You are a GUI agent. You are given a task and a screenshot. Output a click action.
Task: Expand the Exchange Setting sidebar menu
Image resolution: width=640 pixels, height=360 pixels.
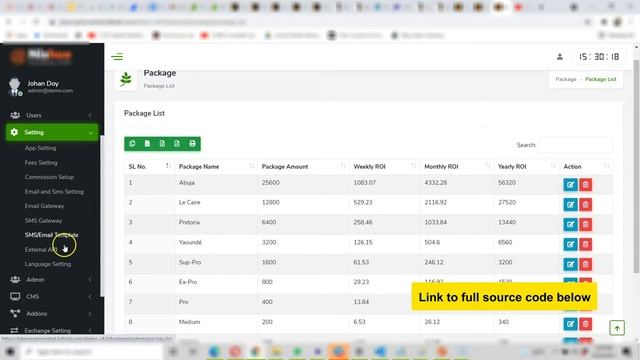[52, 330]
